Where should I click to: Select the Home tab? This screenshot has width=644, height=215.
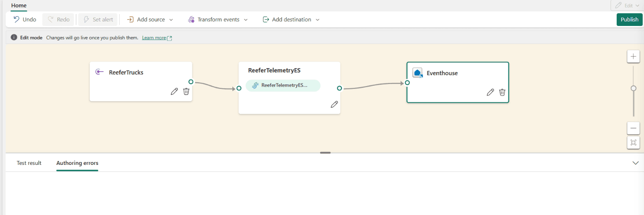click(19, 6)
